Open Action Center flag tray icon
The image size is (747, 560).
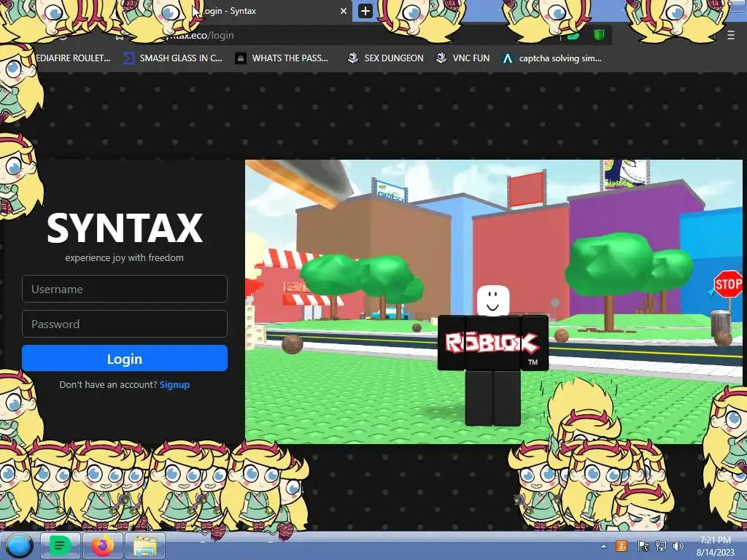click(642, 545)
